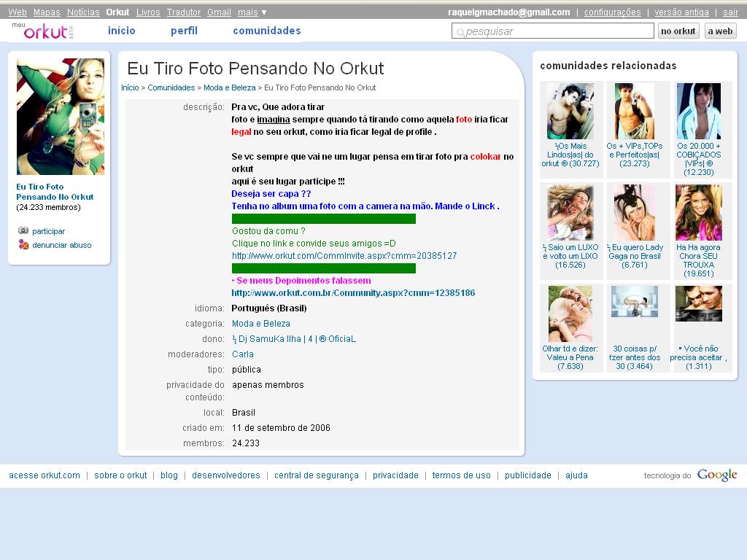747x560 pixels.
Task: Click termos de uso footer link
Action: click(462, 475)
